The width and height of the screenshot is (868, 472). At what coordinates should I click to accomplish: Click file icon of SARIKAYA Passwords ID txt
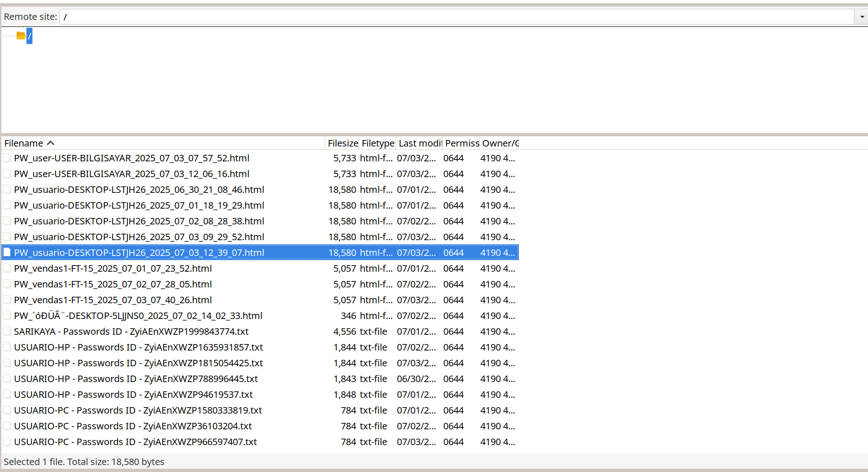[7, 332]
